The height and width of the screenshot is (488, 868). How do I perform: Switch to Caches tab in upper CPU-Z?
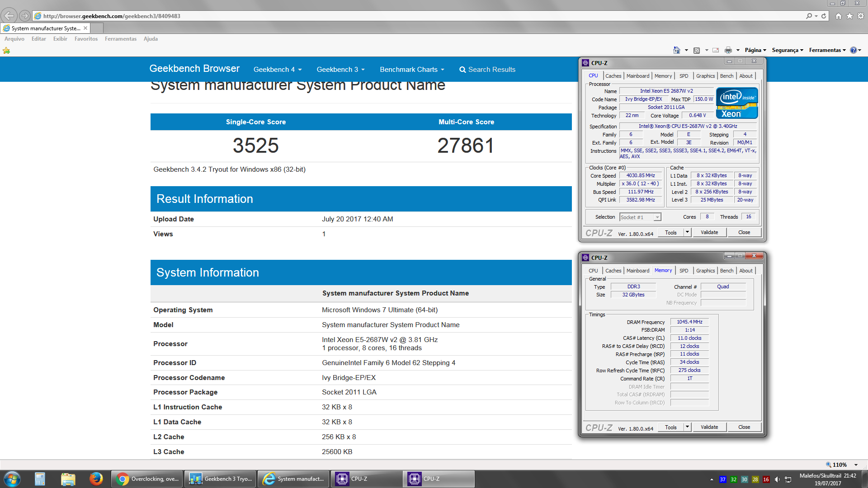(x=613, y=76)
